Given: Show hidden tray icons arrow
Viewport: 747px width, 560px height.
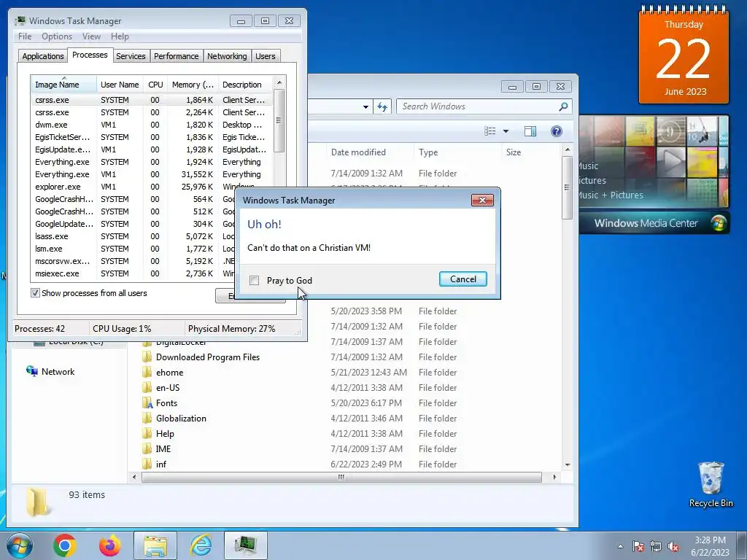Looking at the screenshot, I should tap(620, 546).
